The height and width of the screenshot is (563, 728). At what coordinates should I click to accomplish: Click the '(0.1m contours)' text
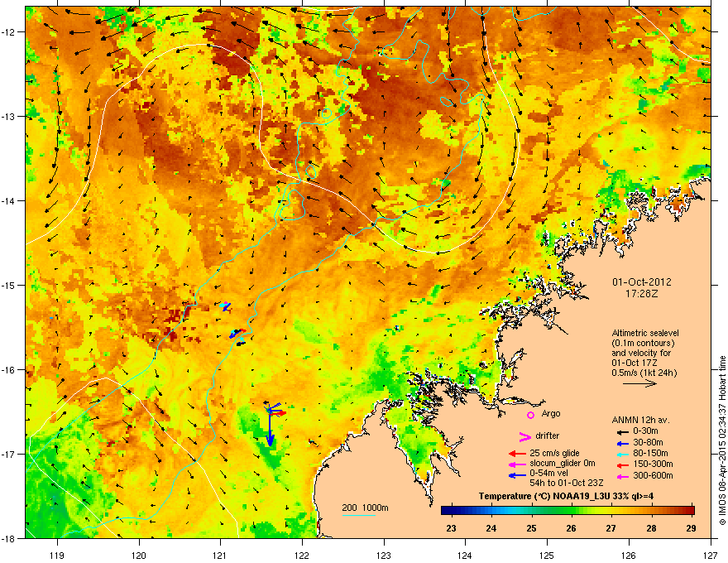[x=643, y=343]
